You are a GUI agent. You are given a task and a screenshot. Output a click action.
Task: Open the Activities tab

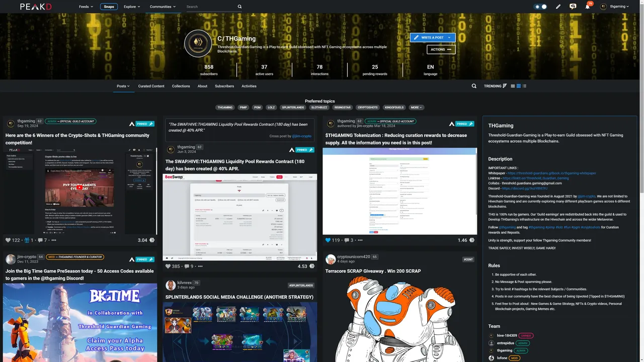[x=249, y=86]
